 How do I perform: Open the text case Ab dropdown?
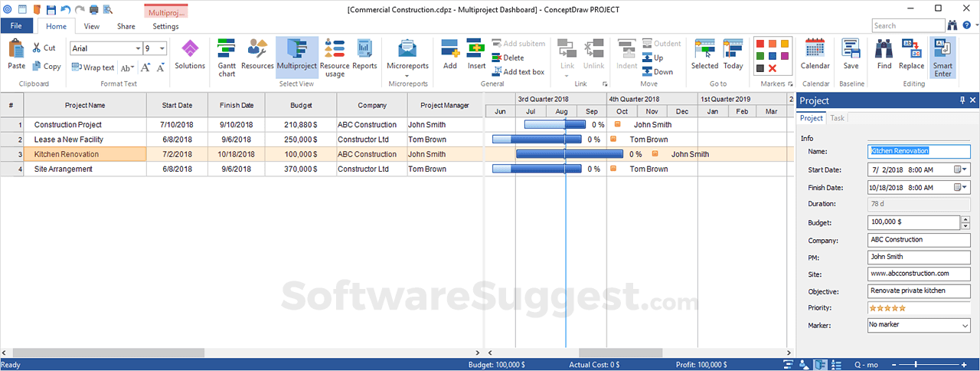pyautogui.click(x=127, y=67)
